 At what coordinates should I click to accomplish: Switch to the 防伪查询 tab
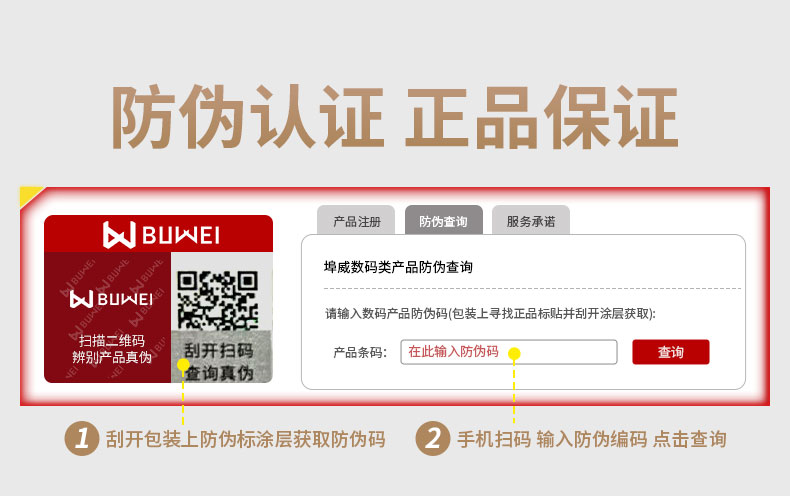point(443,220)
